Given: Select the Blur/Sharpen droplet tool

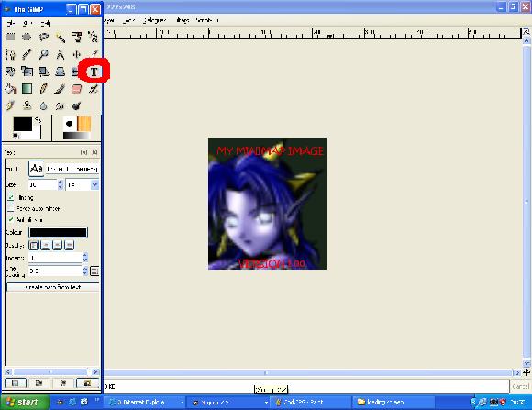Looking at the screenshot, I should [x=43, y=105].
